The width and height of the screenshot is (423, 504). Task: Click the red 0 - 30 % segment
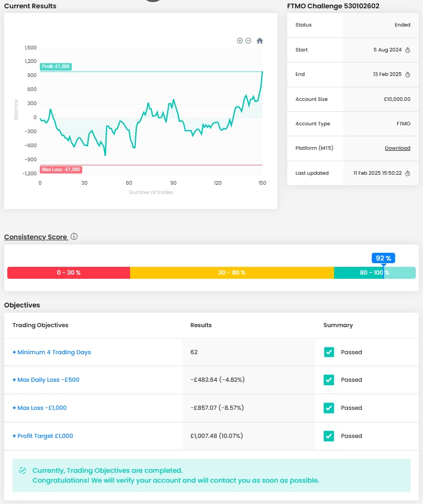coord(69,273)
